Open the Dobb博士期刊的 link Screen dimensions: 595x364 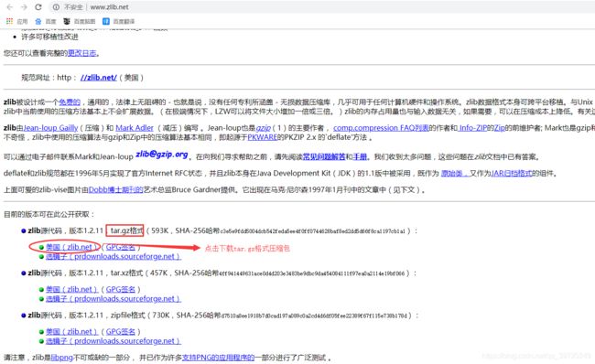coord(115,189)
